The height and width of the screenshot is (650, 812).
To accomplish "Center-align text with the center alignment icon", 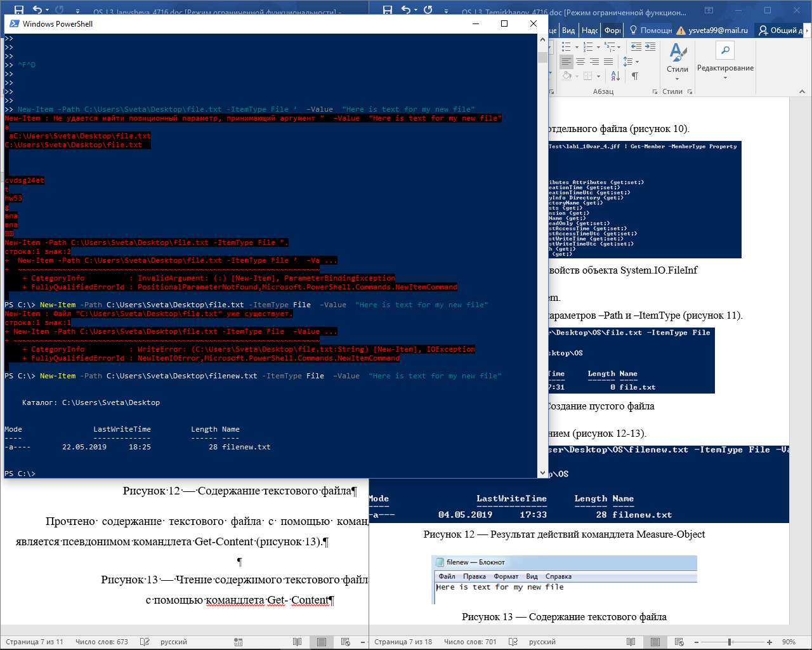I will point(580,62).
